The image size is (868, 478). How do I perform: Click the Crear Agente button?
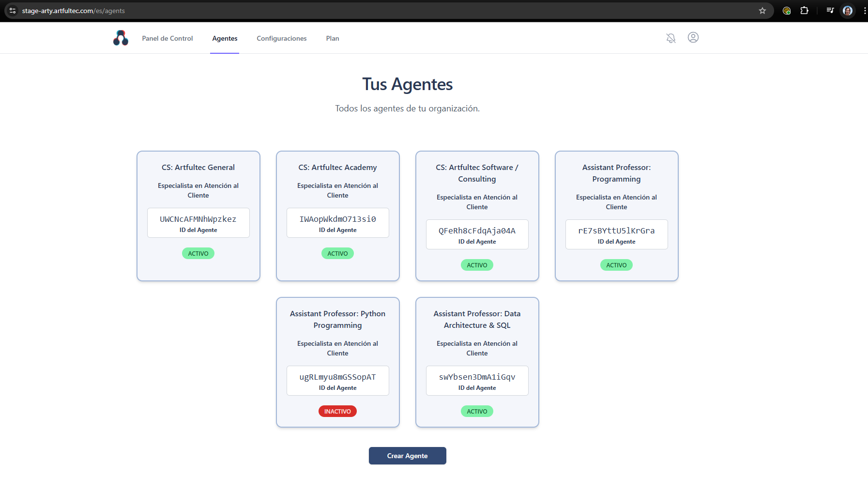(x=408, y=456)
